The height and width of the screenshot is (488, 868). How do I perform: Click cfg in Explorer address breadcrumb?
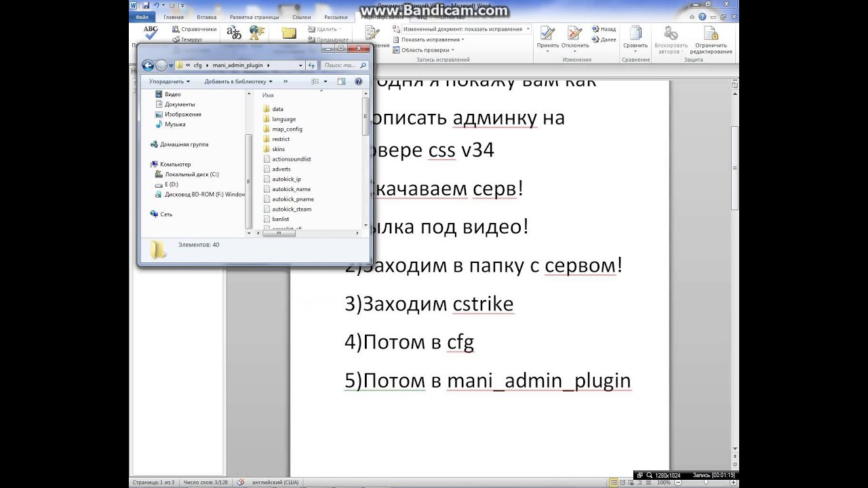(x=198, y=66)
